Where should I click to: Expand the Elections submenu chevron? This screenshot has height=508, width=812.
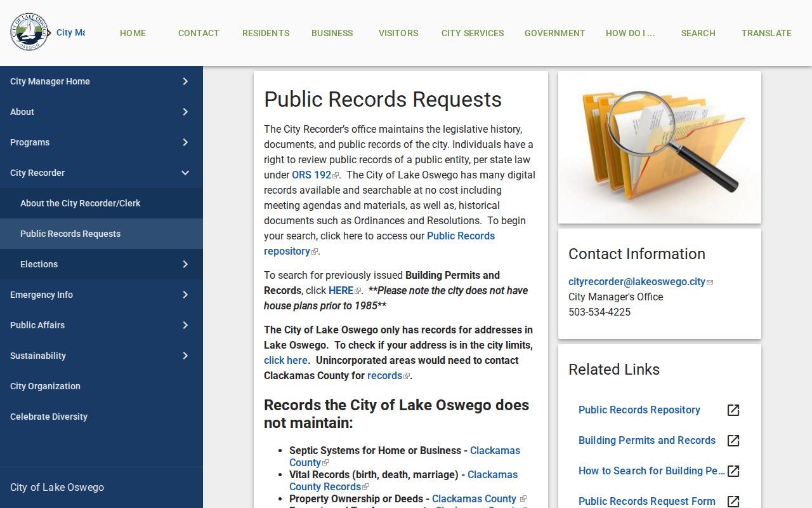point(185,264)
